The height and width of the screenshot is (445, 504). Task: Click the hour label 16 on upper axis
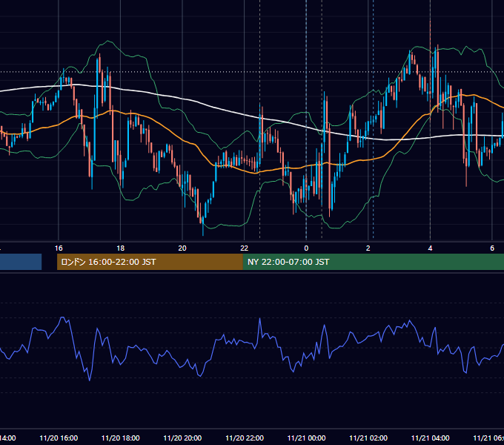tap(59, 248)
